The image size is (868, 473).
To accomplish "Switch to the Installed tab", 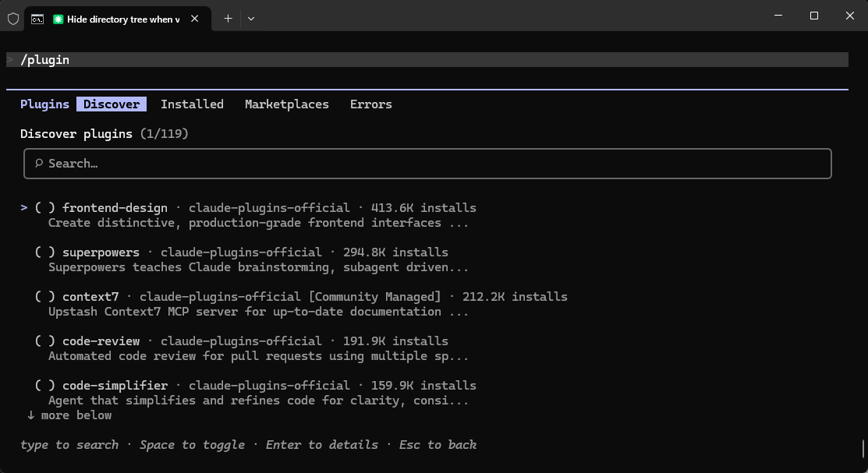I will click(x=192, y=104).
